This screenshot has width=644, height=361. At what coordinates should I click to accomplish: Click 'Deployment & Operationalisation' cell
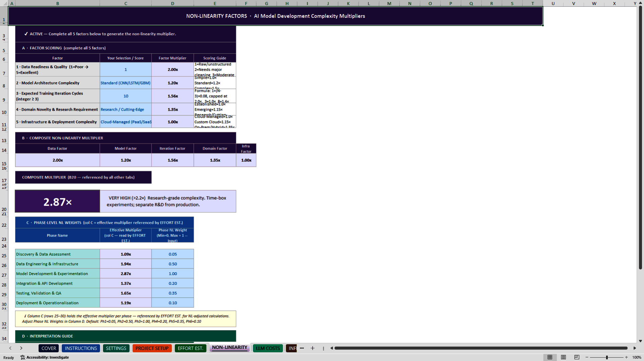(x=57, y=303)
